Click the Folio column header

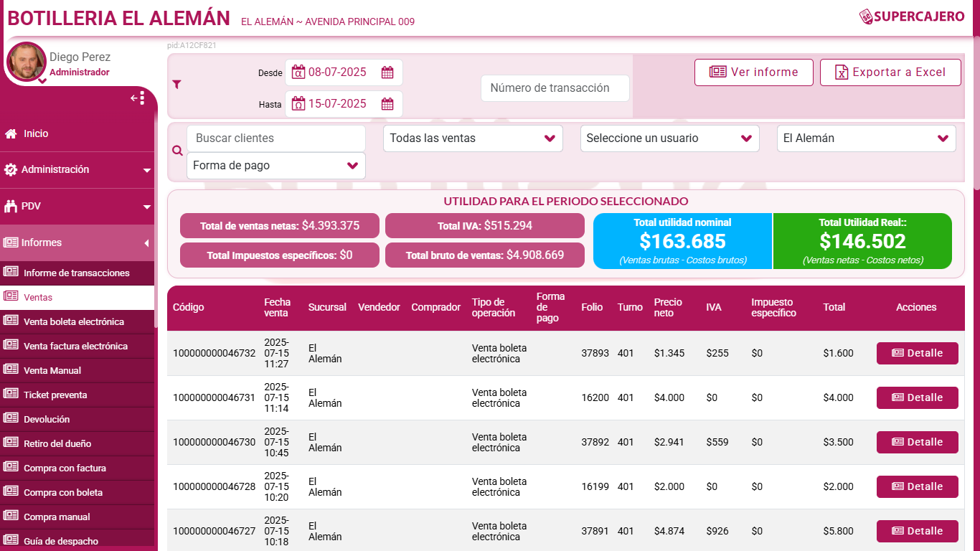pyautogui.click(x=592, y=308)
